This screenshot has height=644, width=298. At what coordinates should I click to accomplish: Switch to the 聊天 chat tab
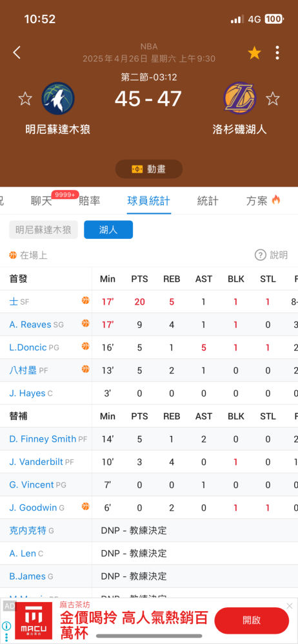(x=41, y=201)
